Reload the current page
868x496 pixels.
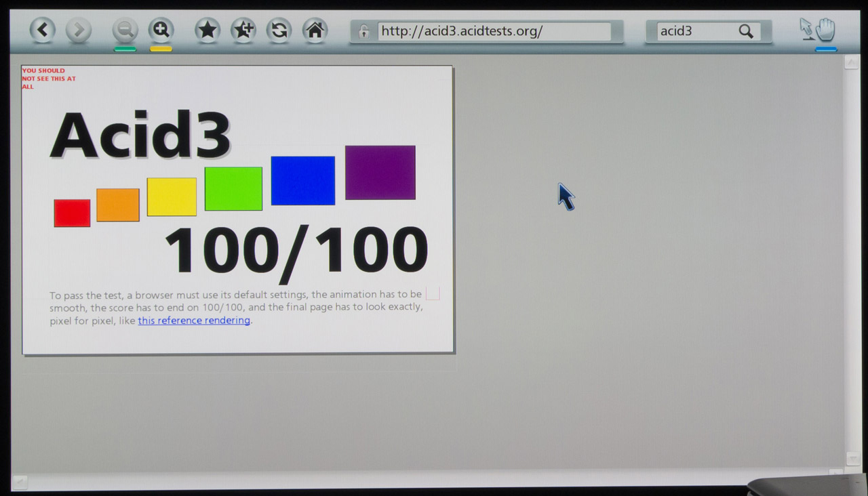[279, 30]
